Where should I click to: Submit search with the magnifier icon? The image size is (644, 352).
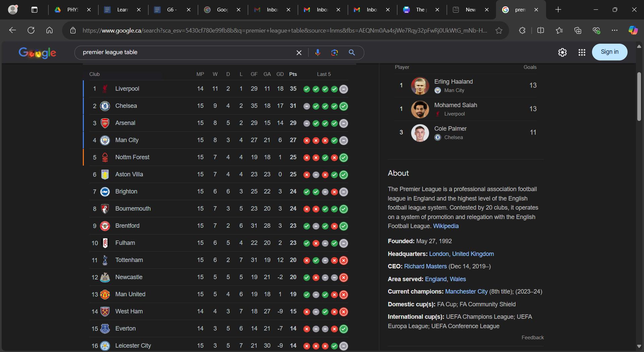[x=352, y=52]
